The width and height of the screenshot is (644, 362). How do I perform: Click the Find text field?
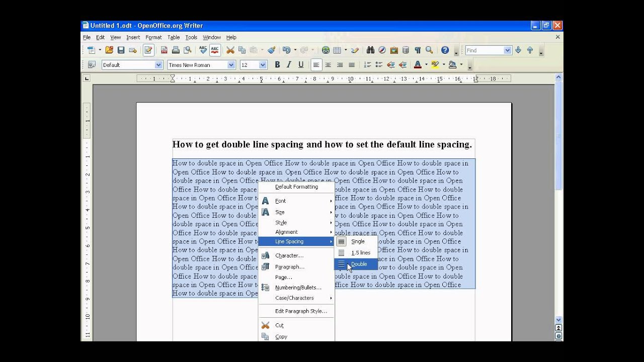[x=484, y=50]
